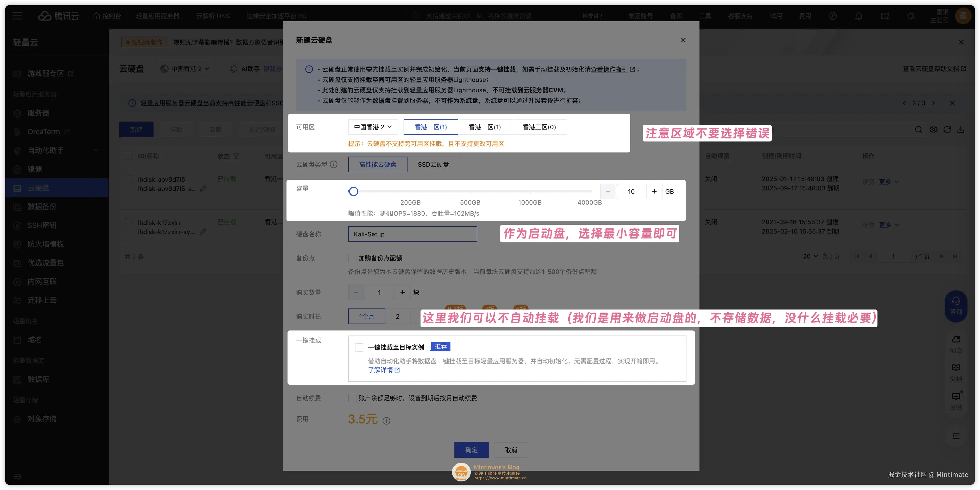Select 镜像 in the left sidebar
Image resolution: width=980 pixels, height=490 pixels.
(35, 169)
